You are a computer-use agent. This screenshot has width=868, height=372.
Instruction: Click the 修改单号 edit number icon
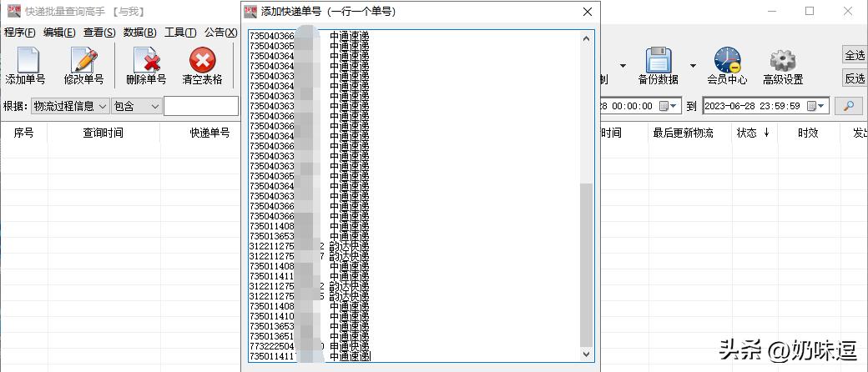(83, 66)
